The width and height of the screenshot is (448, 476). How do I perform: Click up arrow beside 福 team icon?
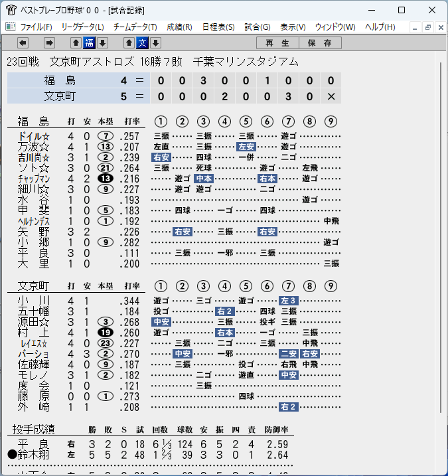click(x=76, y=42)
